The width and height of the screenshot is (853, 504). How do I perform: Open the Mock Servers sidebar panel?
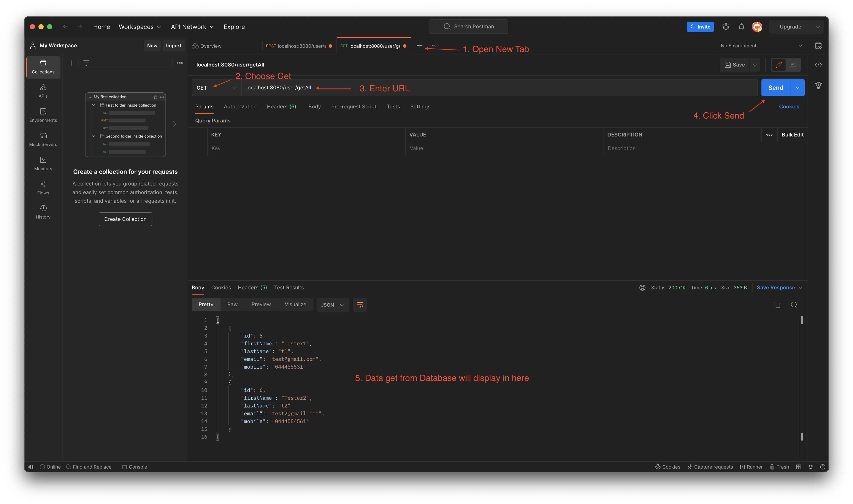[43, 139]
